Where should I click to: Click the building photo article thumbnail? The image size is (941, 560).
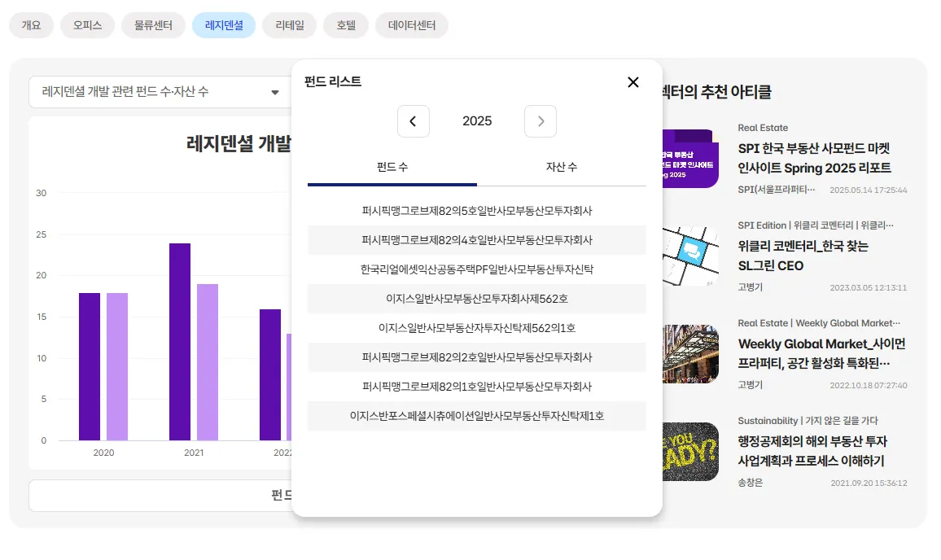click(x=690, y=354)
